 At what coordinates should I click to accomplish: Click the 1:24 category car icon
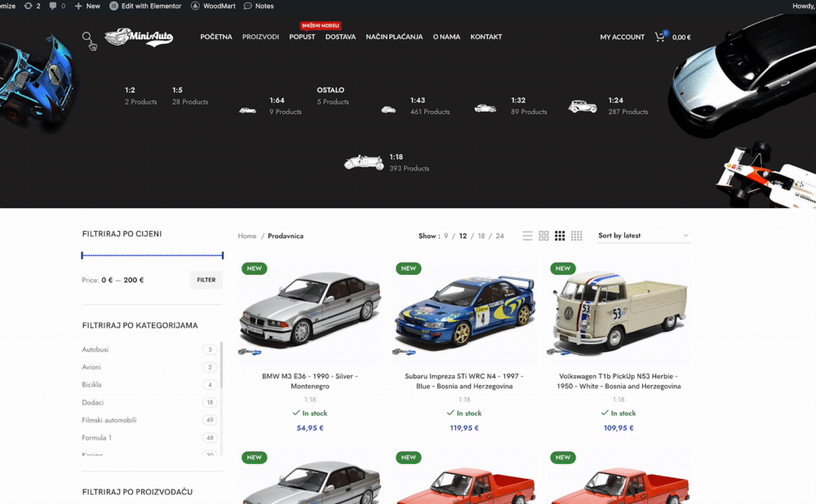(x=583, y=106)
